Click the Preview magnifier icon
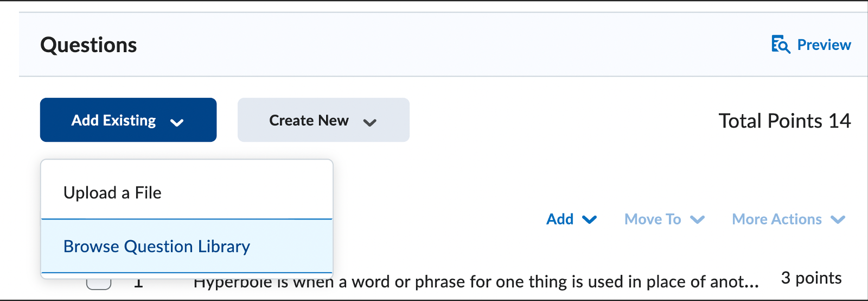 [x=780, y=45]
